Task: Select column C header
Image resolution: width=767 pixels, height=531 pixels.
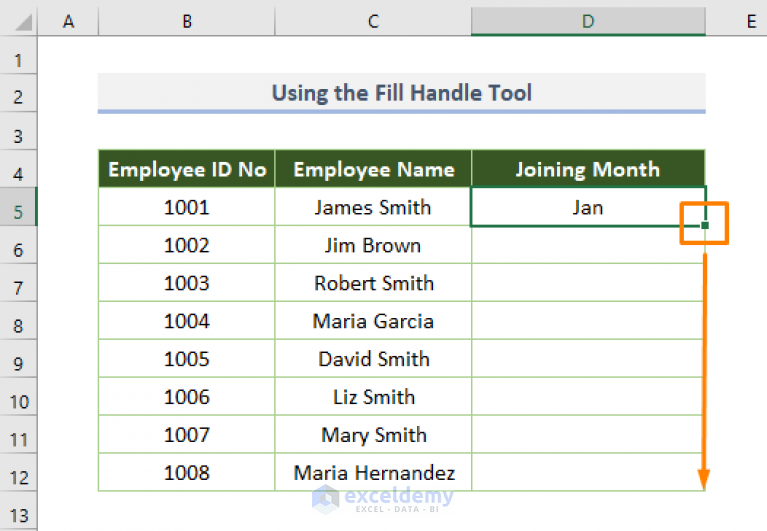Action: (373, 22)
